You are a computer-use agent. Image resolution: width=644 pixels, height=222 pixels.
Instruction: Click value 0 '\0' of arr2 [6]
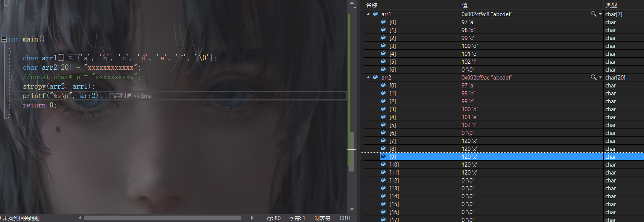click(x=468, y=133)
